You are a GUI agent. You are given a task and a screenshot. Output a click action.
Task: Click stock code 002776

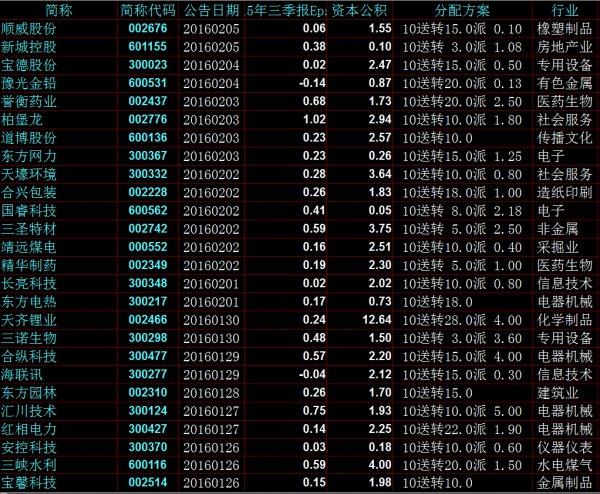pos(148,119)
